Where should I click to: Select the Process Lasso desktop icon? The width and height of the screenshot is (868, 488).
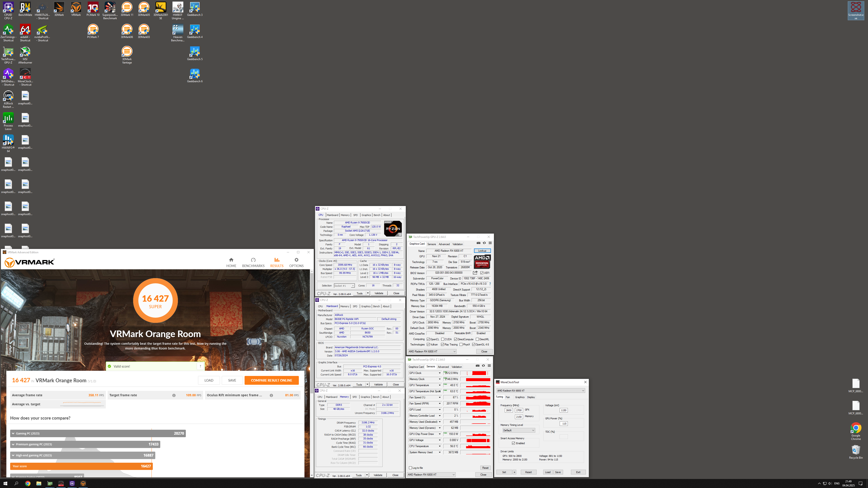(8, 122)
